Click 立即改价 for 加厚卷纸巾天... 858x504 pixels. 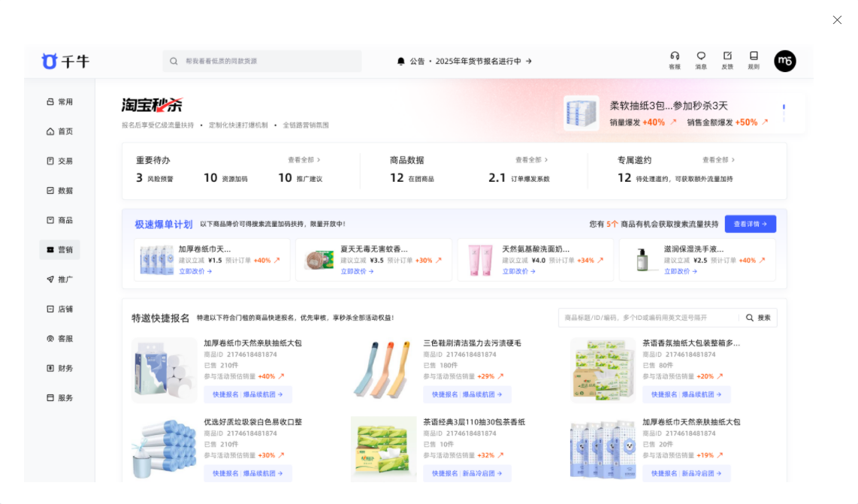[x=195, y=271]
